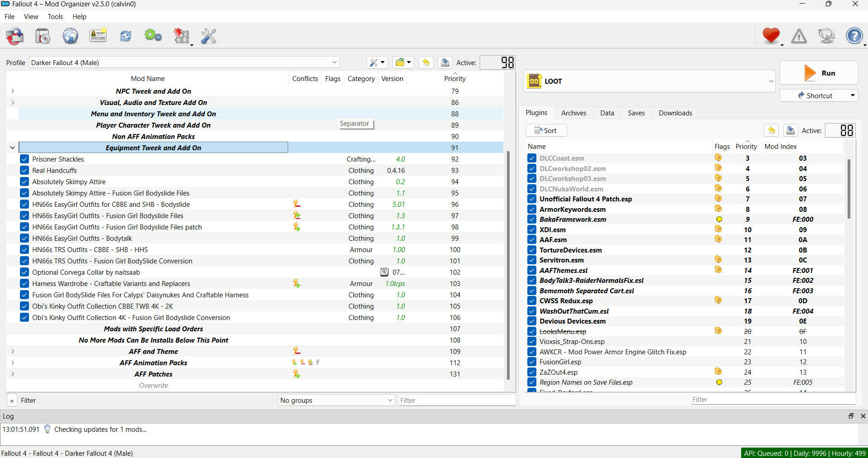Toggle the ArmorKeywords.esm plugin checkbox
This screenshot has width=868, height=458.
coord(532,209)
